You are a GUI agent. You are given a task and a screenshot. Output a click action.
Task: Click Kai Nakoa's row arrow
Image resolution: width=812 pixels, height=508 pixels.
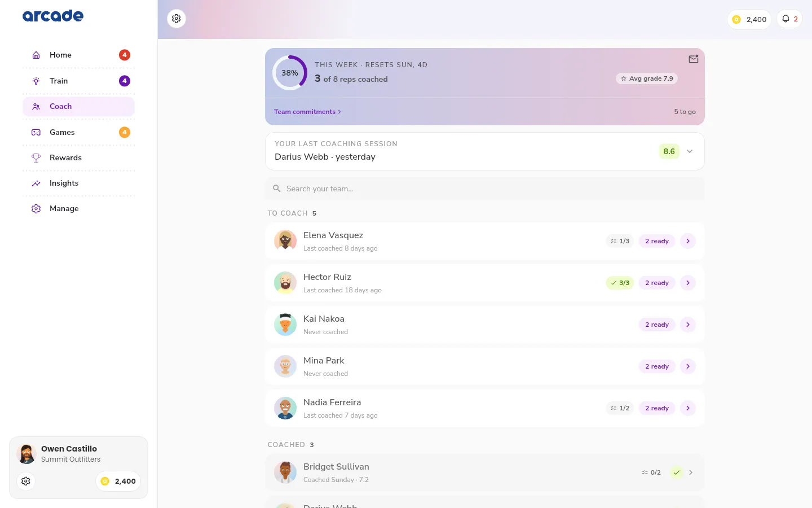tap(688, 325)
